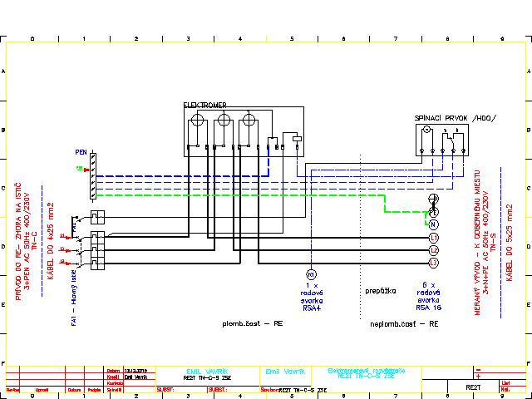Click the 'neplomb.časť – RE' text
Screen dimensions: 532x399
pos(403,322)
